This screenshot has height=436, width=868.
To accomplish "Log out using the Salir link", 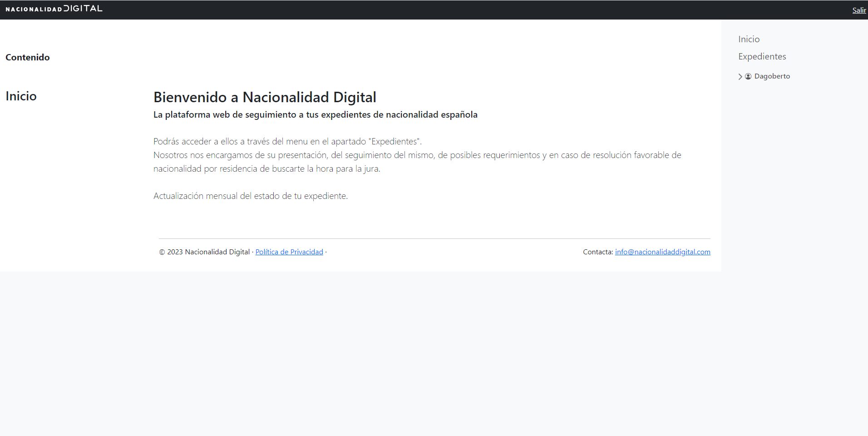I will [859, 10].
